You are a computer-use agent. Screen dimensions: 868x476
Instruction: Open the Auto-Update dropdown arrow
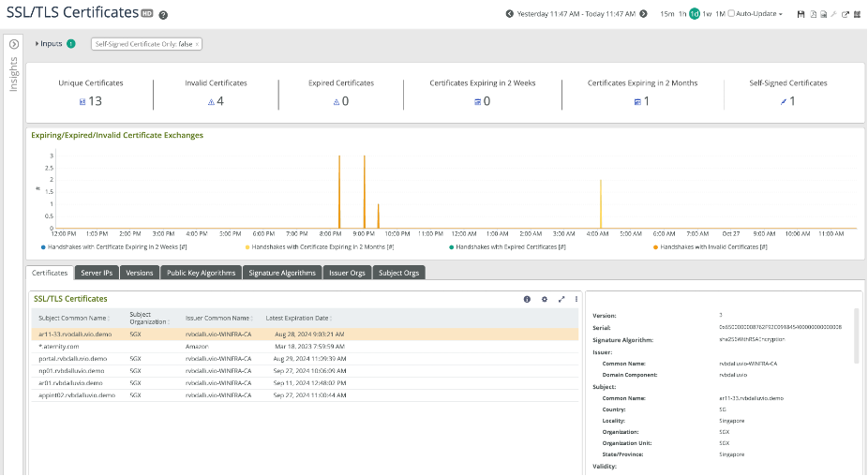pos(781,14)
